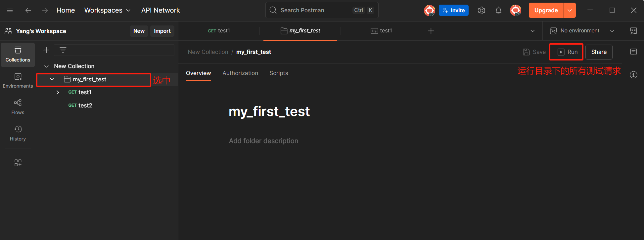Switch to the my_first_test folder tab
The height and width of the screenshot is (240, 644).
pos(300,31)
